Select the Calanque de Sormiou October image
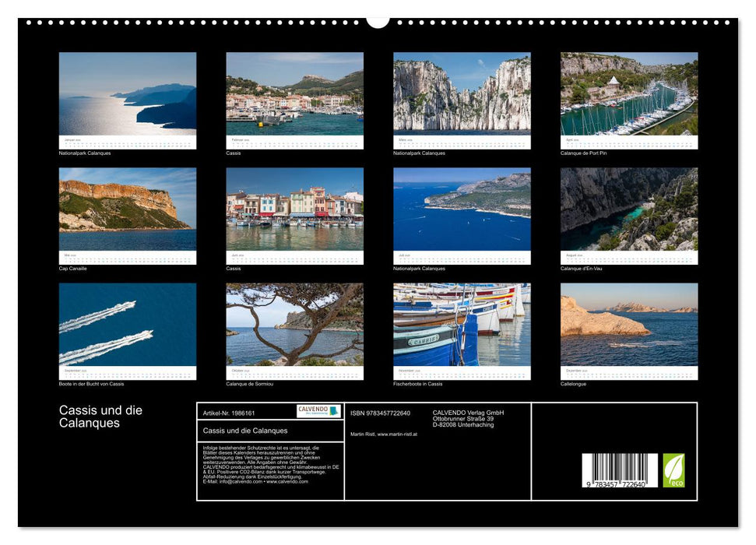Screen dimensions: 756x545 tap(294, 331)
